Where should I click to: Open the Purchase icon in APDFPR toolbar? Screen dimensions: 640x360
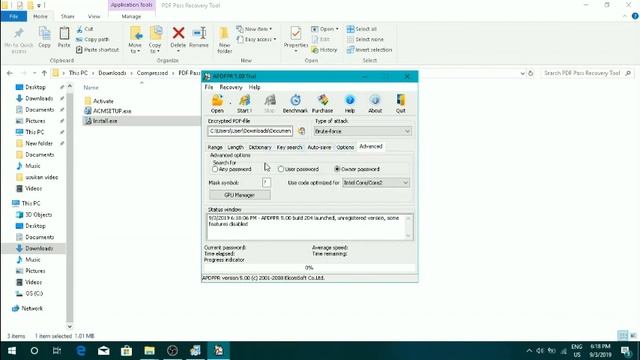322,104
